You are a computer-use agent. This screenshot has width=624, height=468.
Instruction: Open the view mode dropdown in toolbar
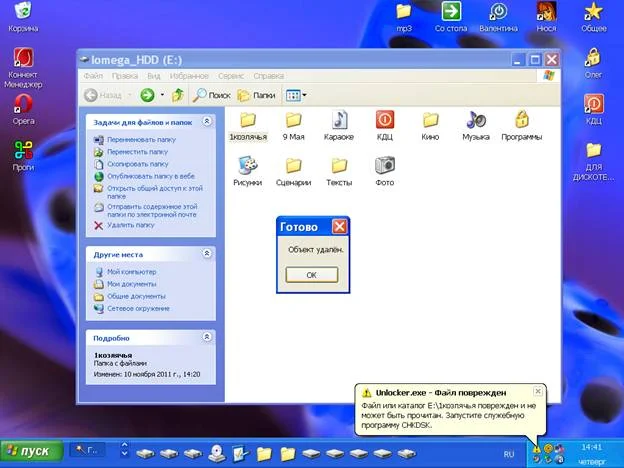pos(296,95)
